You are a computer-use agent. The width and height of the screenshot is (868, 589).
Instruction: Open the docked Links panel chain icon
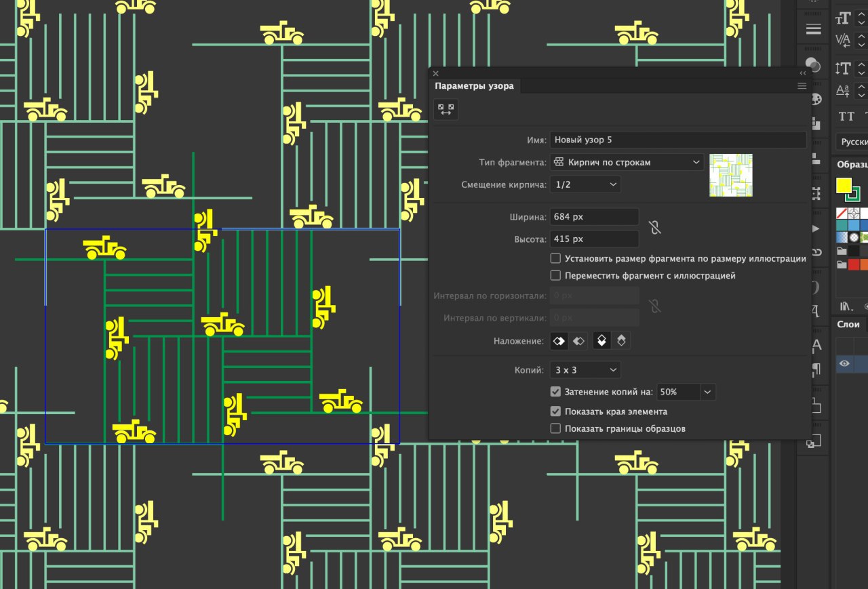click(x=816, y=251)
